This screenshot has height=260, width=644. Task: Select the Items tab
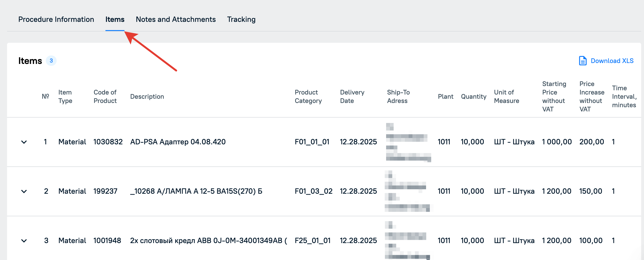coord(115,19)
